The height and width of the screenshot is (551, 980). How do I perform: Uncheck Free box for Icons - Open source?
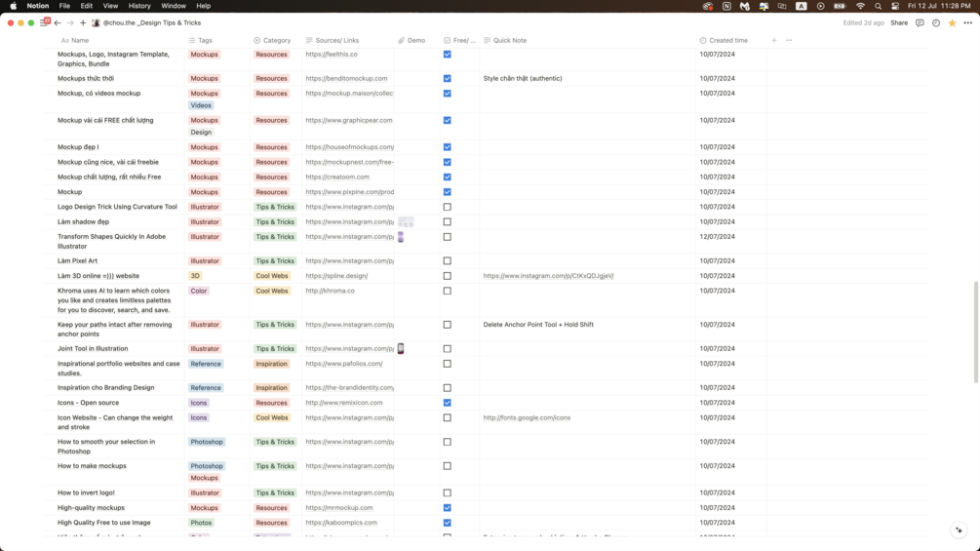click(x=447, y=403)
